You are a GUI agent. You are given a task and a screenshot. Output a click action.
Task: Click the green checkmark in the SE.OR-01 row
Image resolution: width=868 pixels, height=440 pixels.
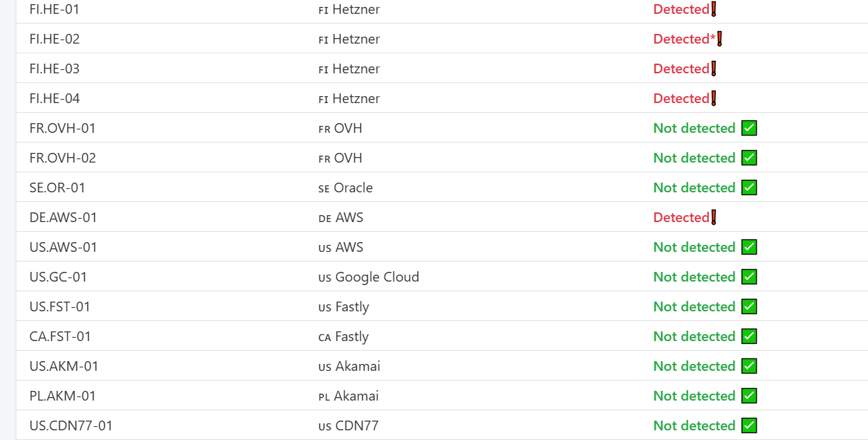[x=749, y=187]
